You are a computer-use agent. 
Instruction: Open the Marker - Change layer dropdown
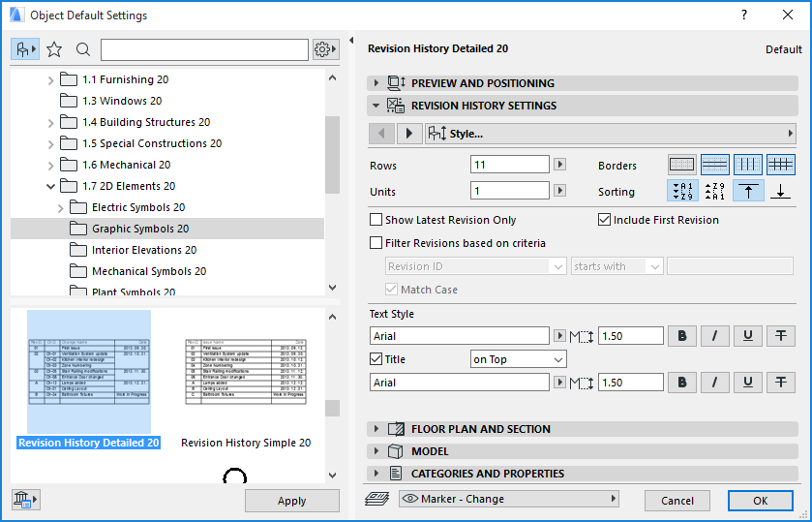coord(507,499)
